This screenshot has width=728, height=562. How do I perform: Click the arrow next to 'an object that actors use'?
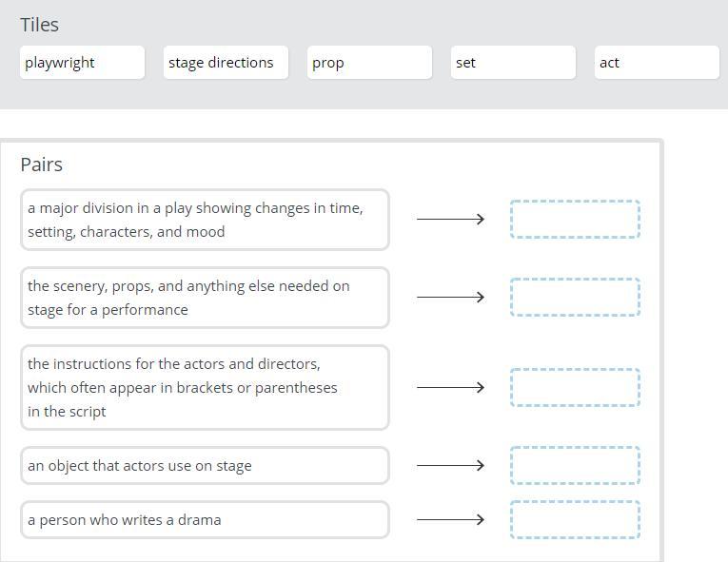450,465
